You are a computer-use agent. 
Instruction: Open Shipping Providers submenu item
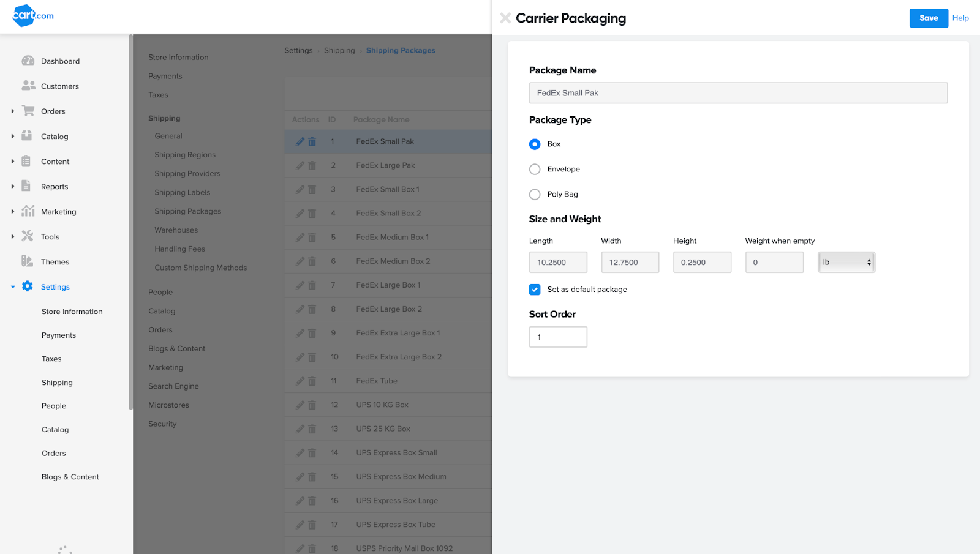point(187,174)
